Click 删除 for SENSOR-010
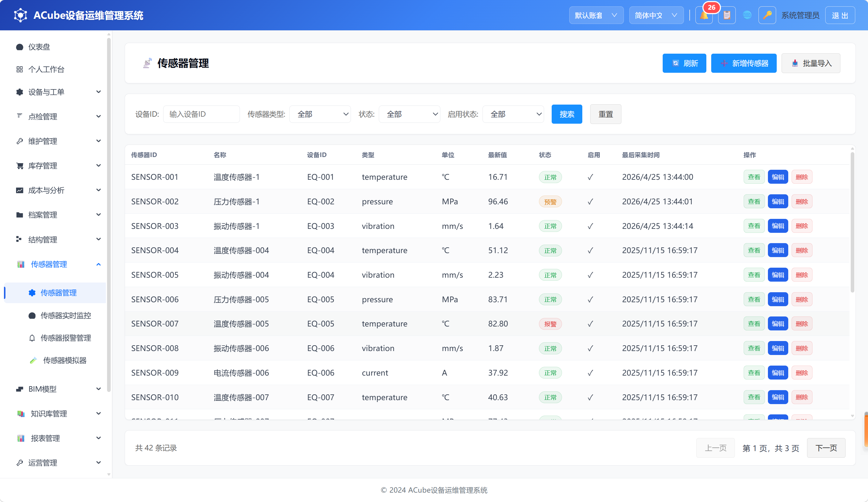This screenshot has height=502, width=868. point(802,397)
